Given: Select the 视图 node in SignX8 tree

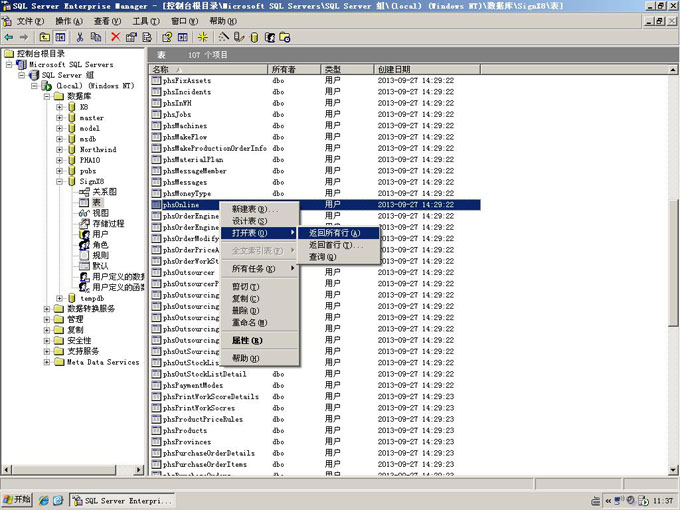Looking at the screenshot, I should click(100, 213).
